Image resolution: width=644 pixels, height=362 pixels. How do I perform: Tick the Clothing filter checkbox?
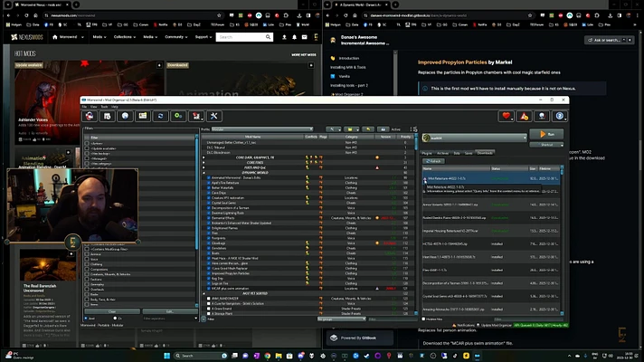click(87, 264)
